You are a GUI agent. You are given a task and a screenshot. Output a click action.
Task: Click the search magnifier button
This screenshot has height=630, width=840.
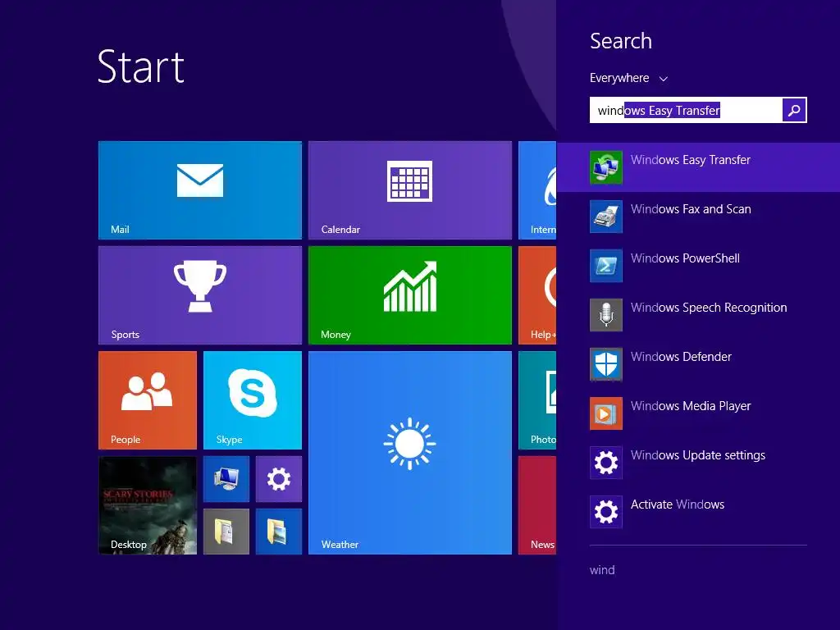(x=794, y=110)
